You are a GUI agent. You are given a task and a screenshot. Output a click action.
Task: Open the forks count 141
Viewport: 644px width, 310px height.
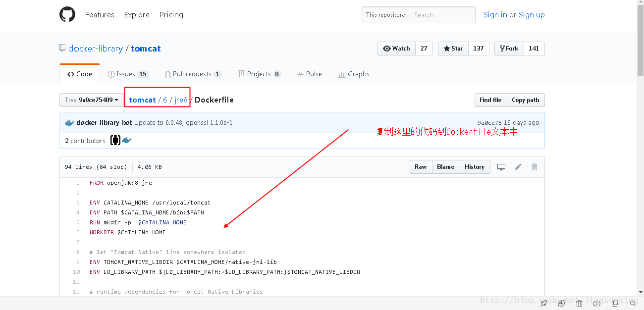point(534,49)
